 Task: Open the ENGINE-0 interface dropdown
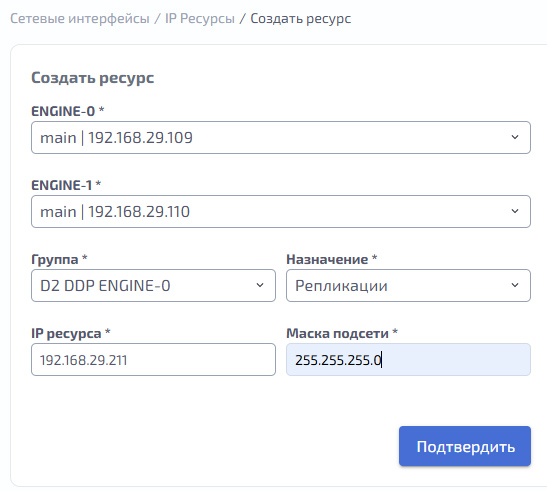(x=281, y=137)
